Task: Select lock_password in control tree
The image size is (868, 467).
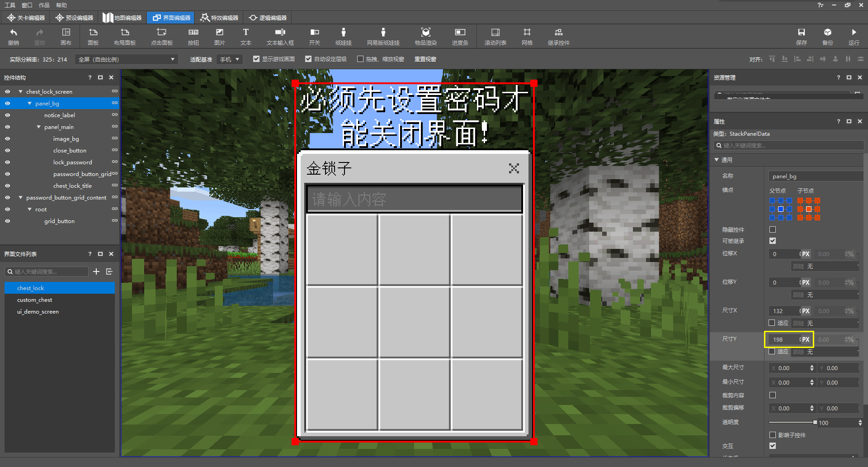Action: (72, 162)
